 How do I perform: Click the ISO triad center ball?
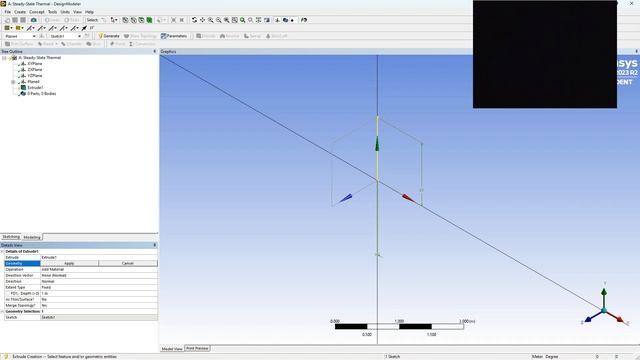[604, 311]
